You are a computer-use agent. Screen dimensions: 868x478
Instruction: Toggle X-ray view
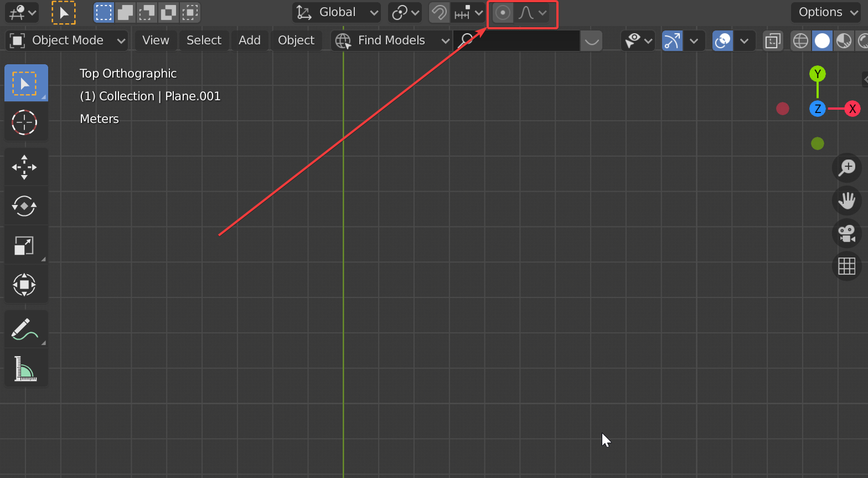[x=772, y=40]
